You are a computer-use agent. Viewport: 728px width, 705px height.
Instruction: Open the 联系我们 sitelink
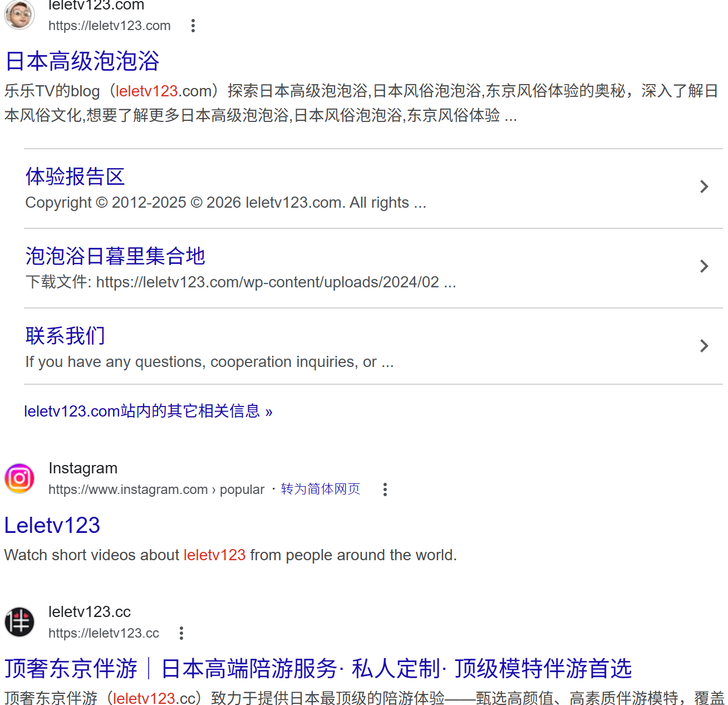[x=65, y=336]
